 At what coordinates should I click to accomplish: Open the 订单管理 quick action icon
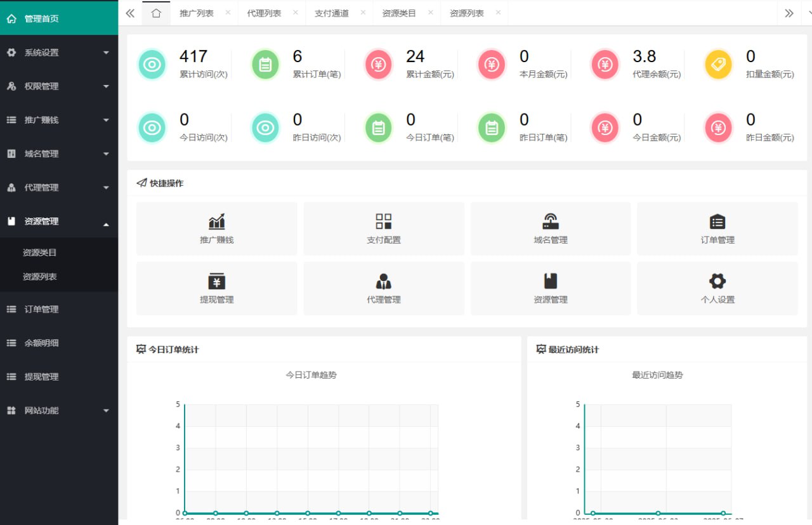click(x=717, y=221)
